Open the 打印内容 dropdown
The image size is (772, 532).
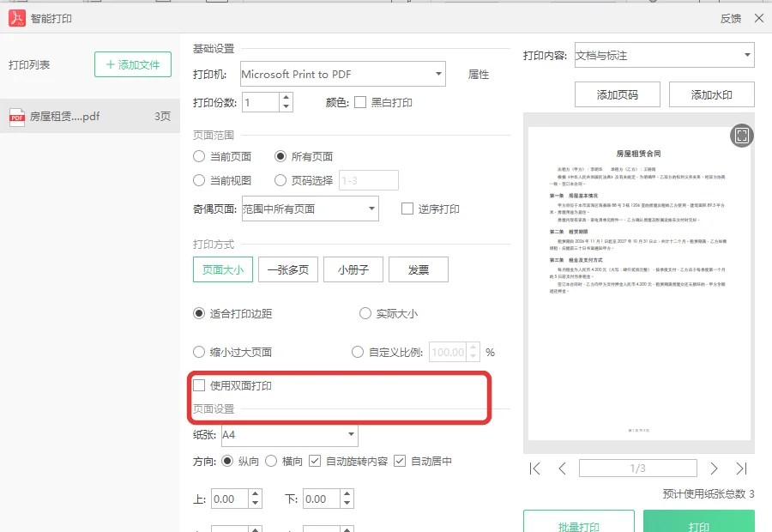665,55
